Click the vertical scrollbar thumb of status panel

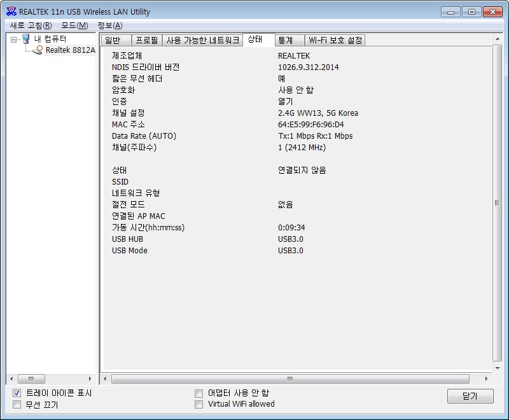coord(497,203)
